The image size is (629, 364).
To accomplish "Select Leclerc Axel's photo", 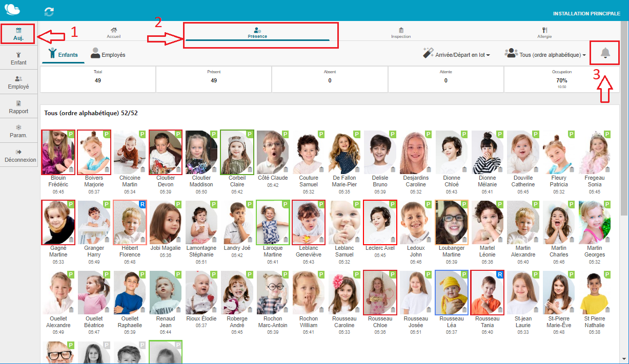I will (380, 223).
